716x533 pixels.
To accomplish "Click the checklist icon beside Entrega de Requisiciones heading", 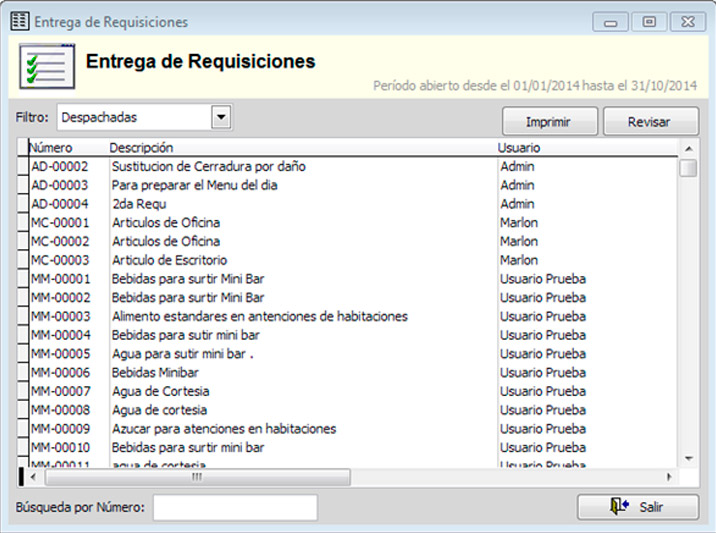I will 47,67.
